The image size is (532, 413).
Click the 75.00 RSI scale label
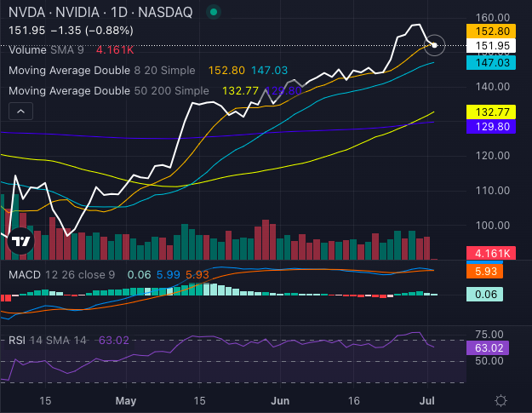(489, 335)
